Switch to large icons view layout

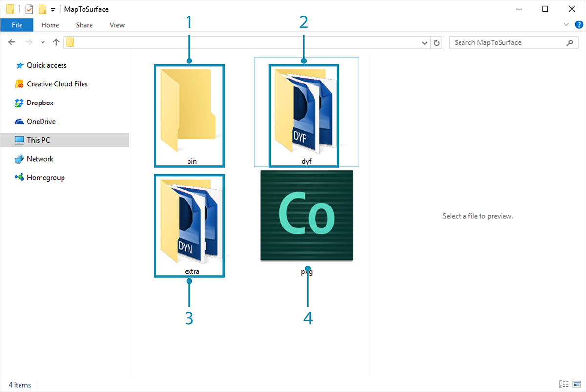click(x=577, y=385)
